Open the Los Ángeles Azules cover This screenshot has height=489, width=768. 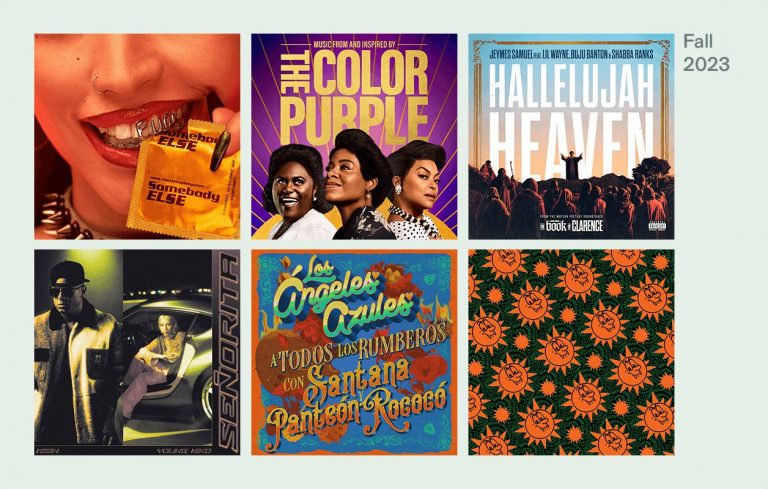point(354,352)
